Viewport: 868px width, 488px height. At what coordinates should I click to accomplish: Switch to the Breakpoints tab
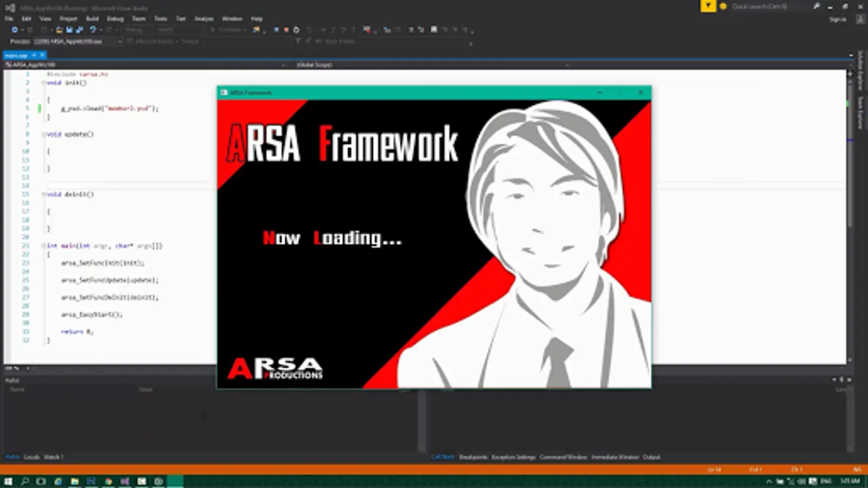tap(473, 457)
